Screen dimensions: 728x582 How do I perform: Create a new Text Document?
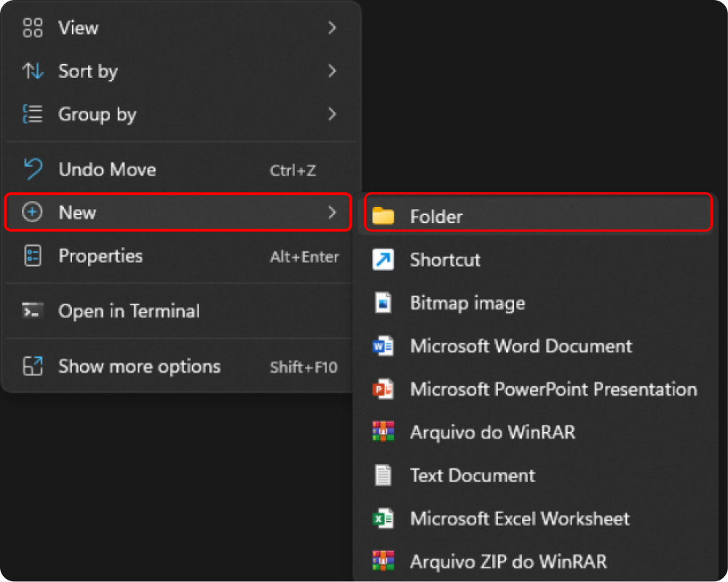[472, 476]
